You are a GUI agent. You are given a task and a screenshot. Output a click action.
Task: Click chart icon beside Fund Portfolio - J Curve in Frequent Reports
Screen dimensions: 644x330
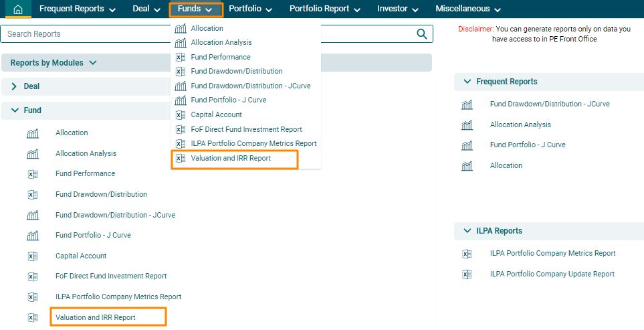pyautogui.click(x=467, y=145)
